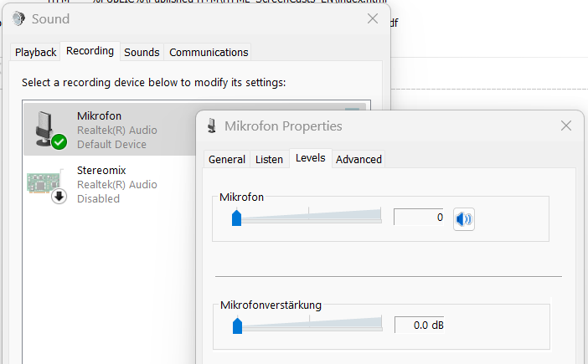
Task: Click the microphone icon of the Mikrofon device
Action: pyautogui.click(x=44, y=127)
